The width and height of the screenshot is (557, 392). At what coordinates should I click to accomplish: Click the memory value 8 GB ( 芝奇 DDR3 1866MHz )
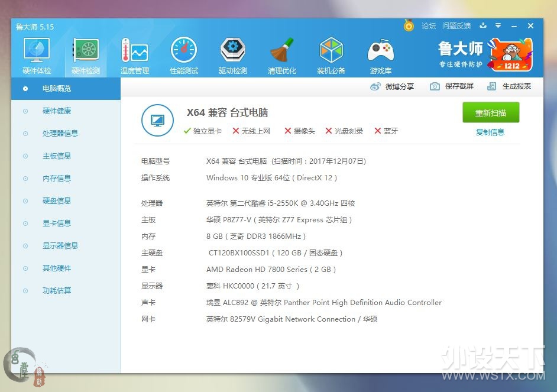point(256,237)
